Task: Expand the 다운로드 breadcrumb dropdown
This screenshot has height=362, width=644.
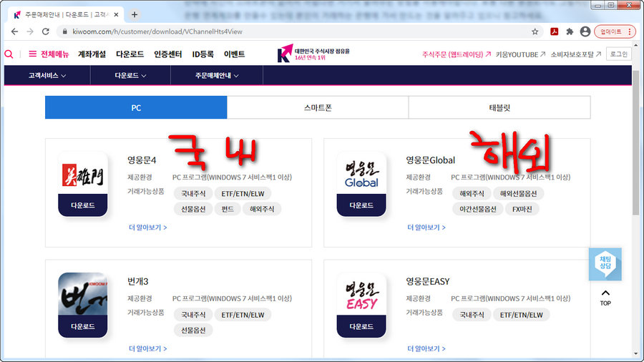Action: click(x=131, y=76)
